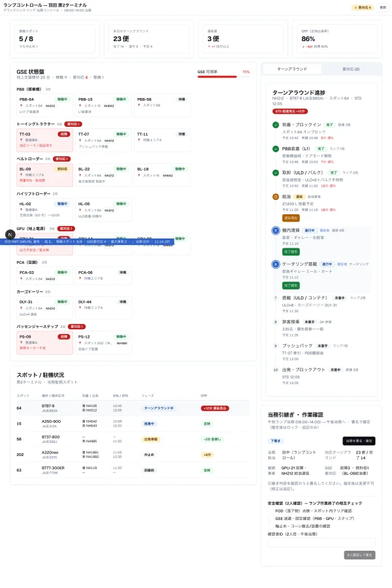
Task: Click the blue step 5 circle for 機内清掃
Action: click(275, 230)
